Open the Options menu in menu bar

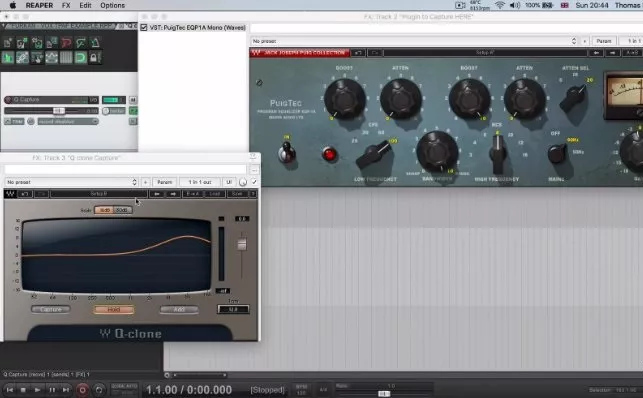click(x=112, y=5)
